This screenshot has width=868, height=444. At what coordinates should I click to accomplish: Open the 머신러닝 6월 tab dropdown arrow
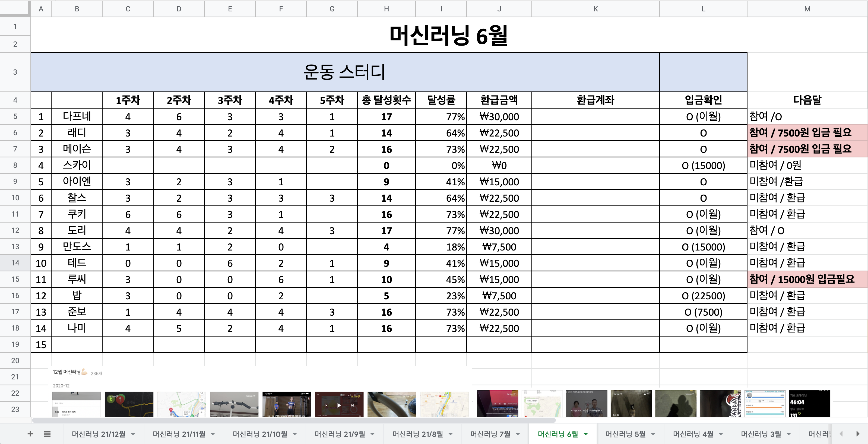[586, 434]
